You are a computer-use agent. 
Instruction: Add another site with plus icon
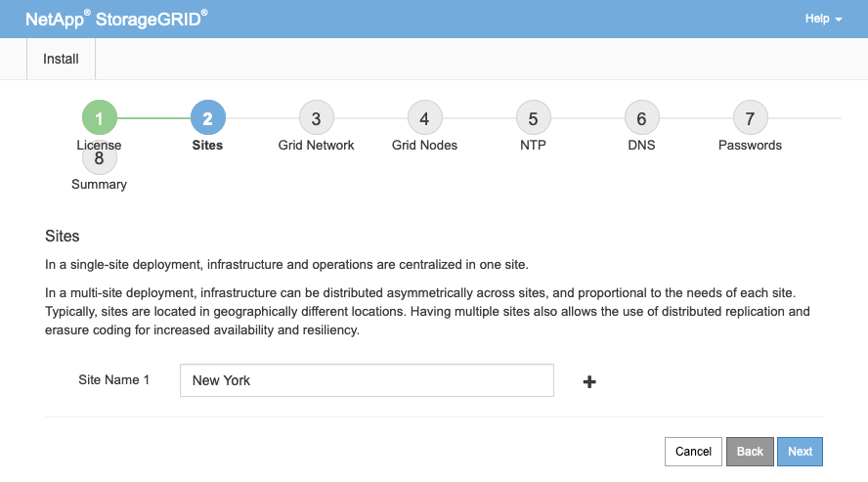589,382
